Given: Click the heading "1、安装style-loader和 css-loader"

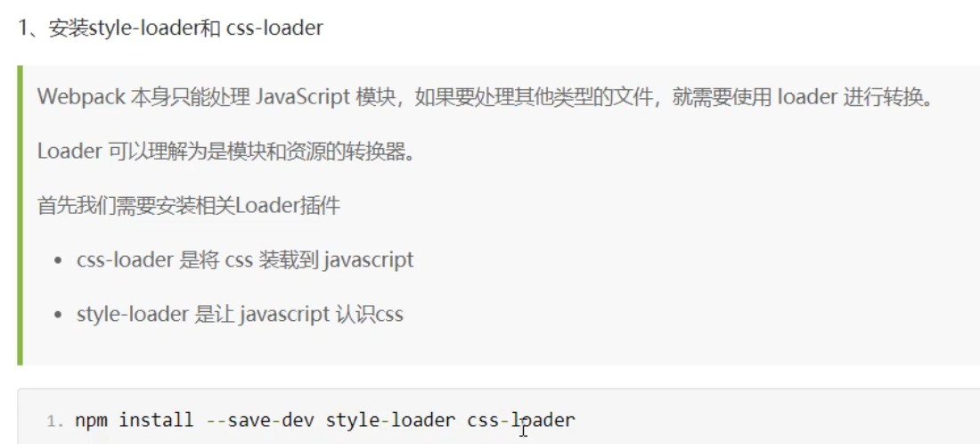Looking at the screenshot, I should coord(170,29).
